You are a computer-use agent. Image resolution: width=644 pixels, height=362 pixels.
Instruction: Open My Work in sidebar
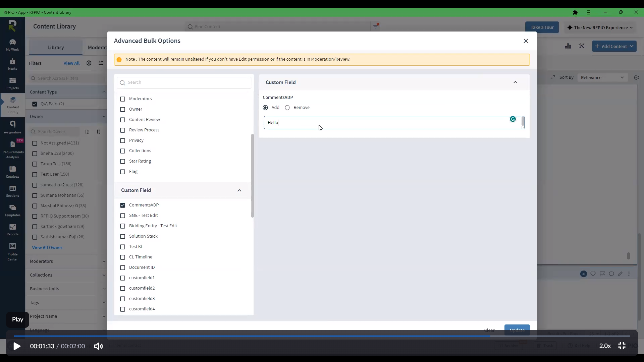(12, 45)
